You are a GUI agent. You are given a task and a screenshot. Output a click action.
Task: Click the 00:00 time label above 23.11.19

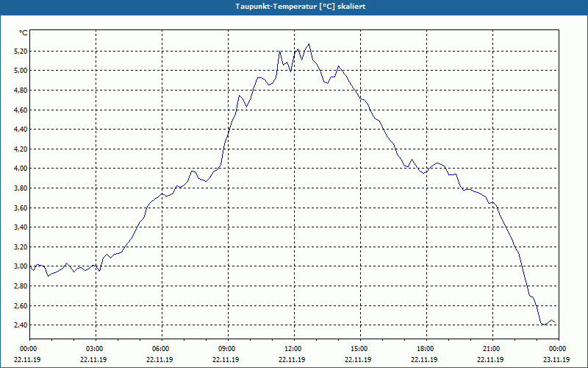[x=559, y=349]
